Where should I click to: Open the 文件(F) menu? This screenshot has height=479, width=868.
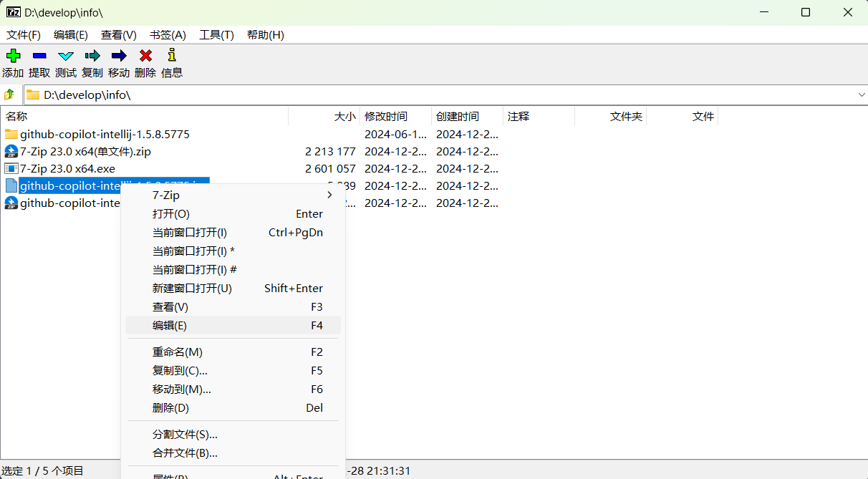[24, 35]
